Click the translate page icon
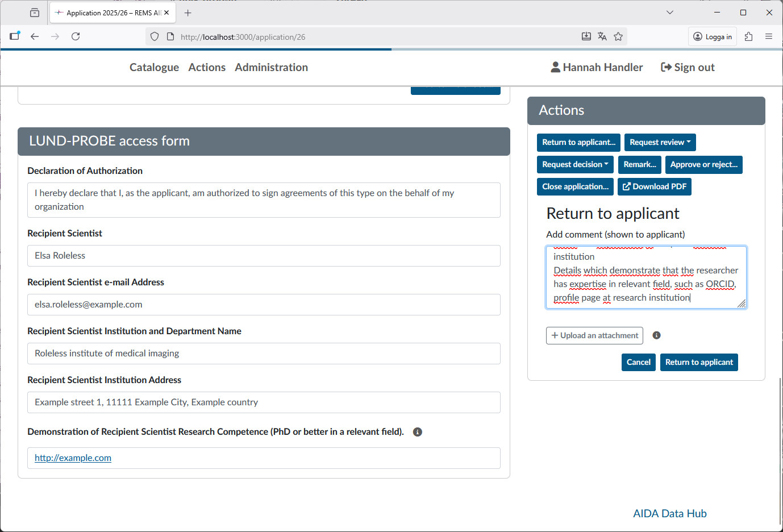Viewport: 783px width, 532px height. pos(602,36)
